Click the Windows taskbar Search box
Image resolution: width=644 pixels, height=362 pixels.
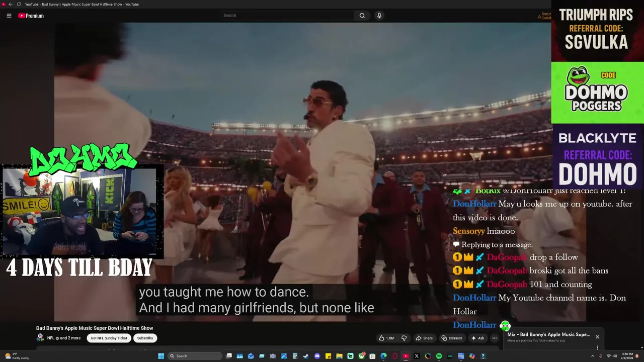pyautogui.click(x=195, y=356)
